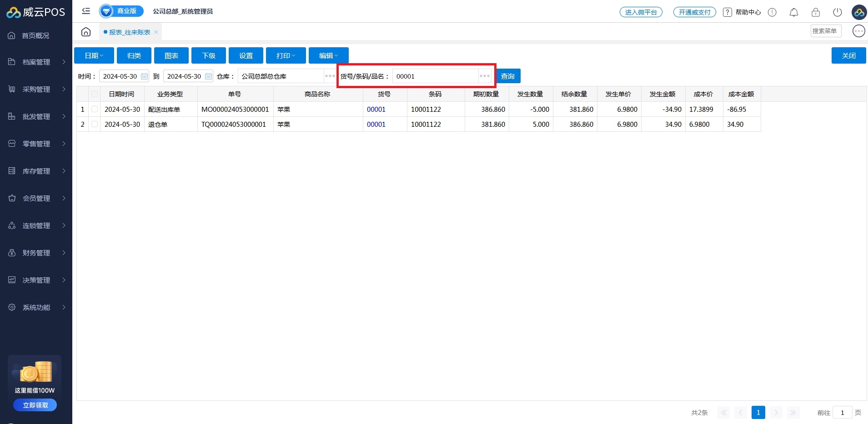The height and width of the screenshot is (424, 868).
Task: Click the 货号/条码/品名 input field
Action: point(435,76)
